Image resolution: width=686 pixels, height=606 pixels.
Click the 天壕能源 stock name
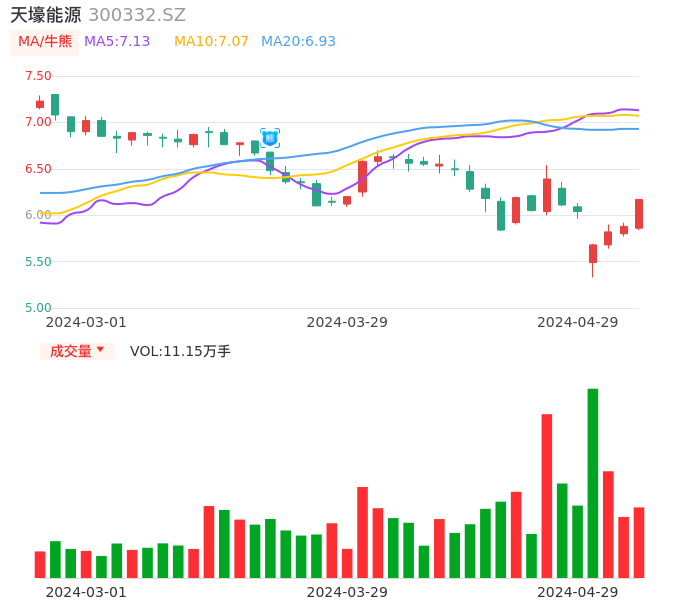click(46, 15)
